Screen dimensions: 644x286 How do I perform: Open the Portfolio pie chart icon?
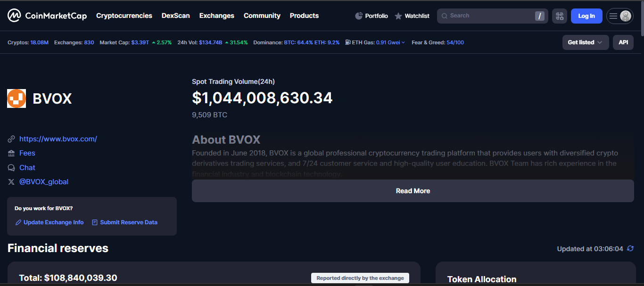[359, 16]
